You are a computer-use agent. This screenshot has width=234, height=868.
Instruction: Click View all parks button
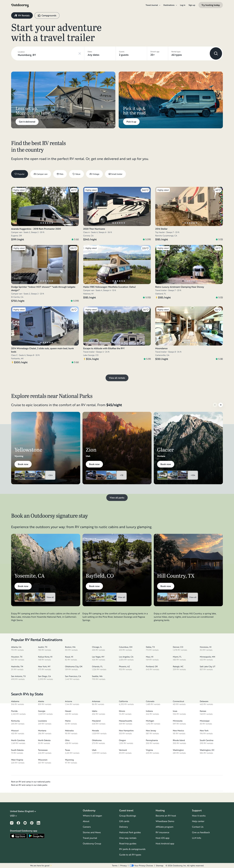coord(117,498)
